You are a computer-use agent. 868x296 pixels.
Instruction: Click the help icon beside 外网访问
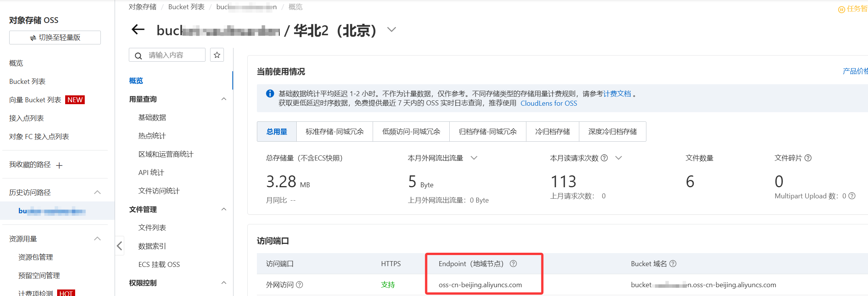300,285
